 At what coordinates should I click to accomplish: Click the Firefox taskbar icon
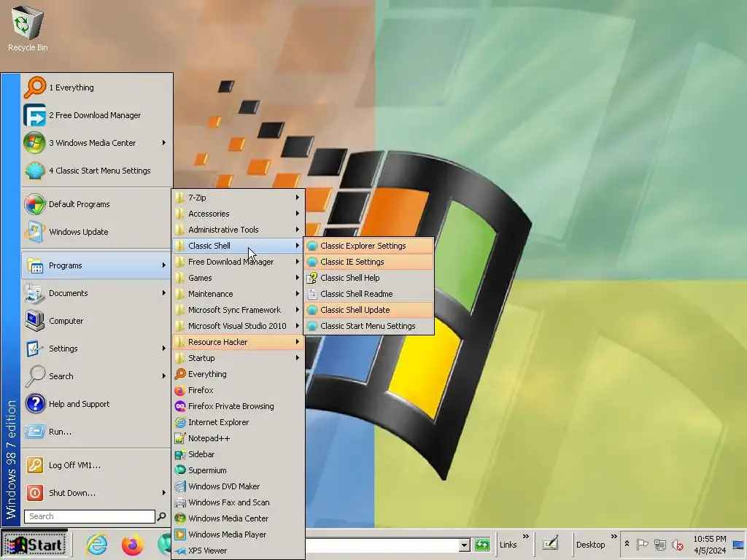[x=133, y=544]
